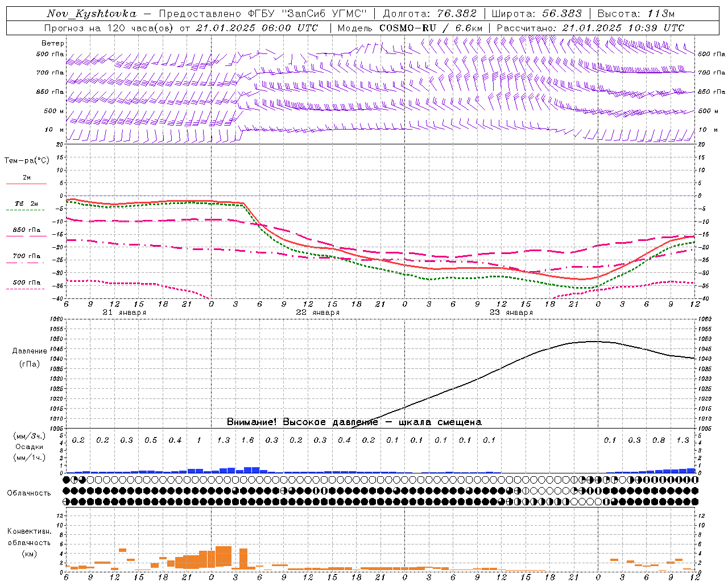
Task: Click the 'Высота: 113м' elevation text
Action: pyautogui.click(x=636, y=14)
